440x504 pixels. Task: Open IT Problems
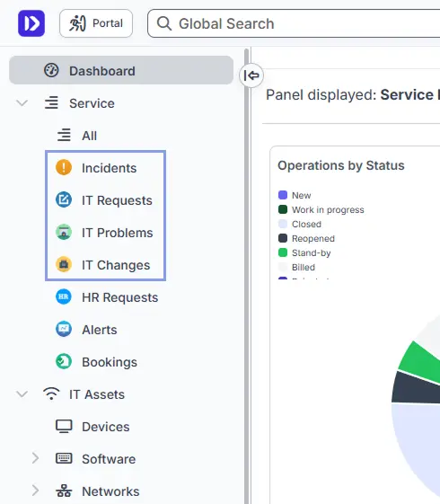point(118,233)
